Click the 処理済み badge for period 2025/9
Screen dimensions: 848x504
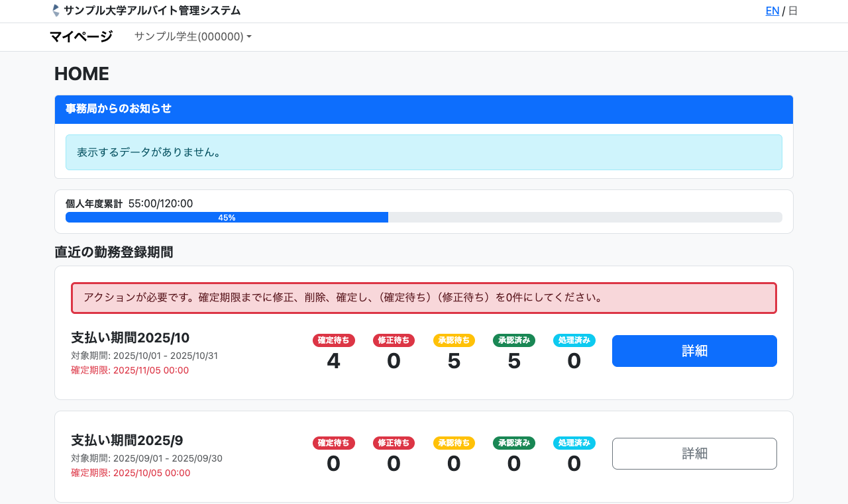574,443
